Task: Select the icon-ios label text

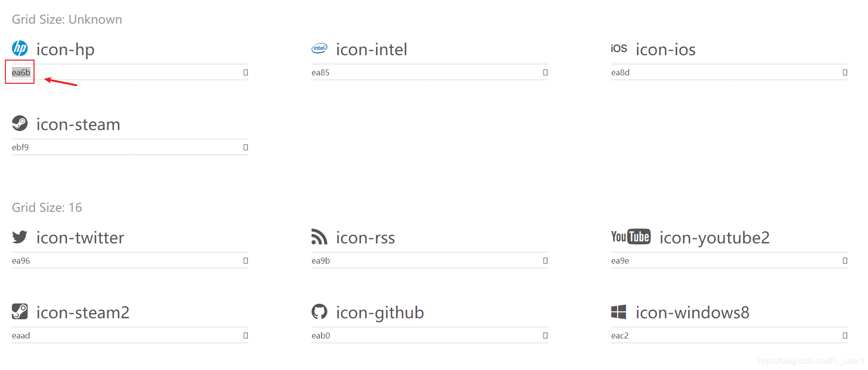Action: [x=665, y=50]
